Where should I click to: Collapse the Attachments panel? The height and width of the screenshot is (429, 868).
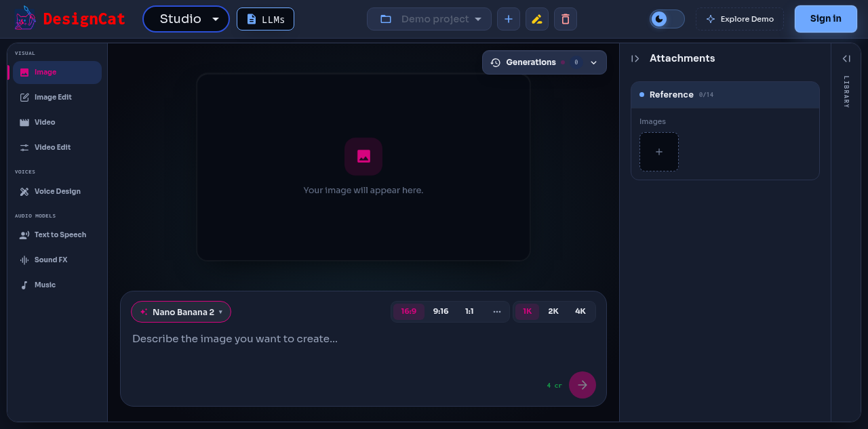(635, 59)
